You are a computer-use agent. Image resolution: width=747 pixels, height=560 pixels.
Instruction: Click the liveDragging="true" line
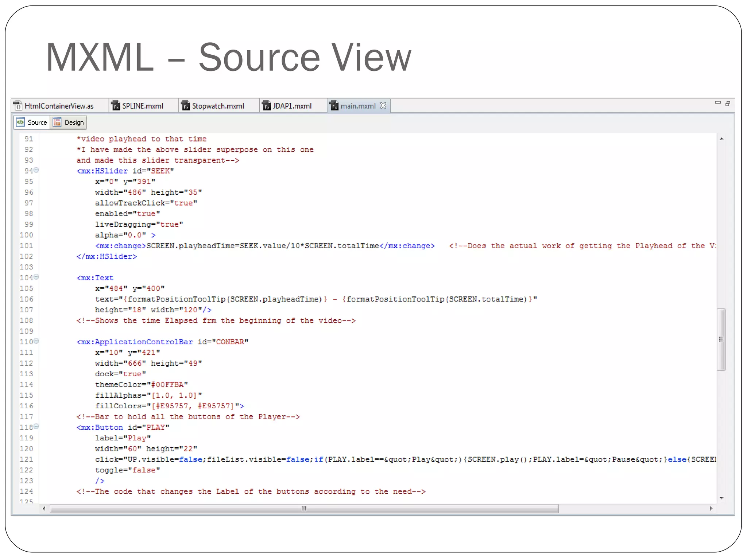139,224
